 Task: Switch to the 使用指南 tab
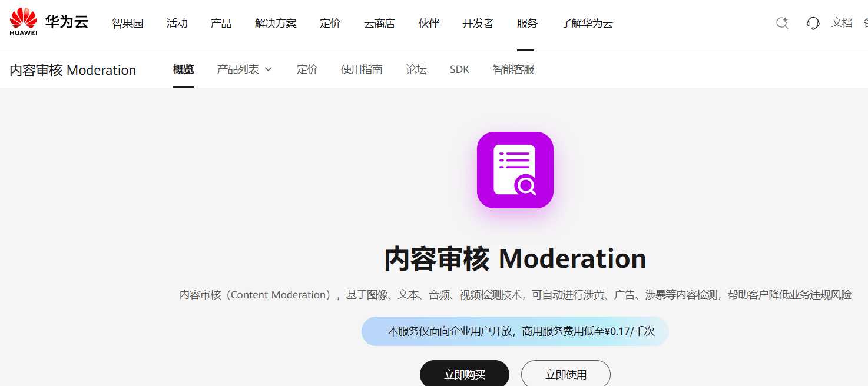point(362,69)
